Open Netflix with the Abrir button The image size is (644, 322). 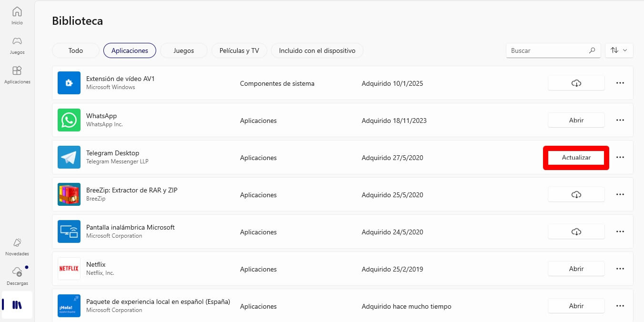[576, 269]
